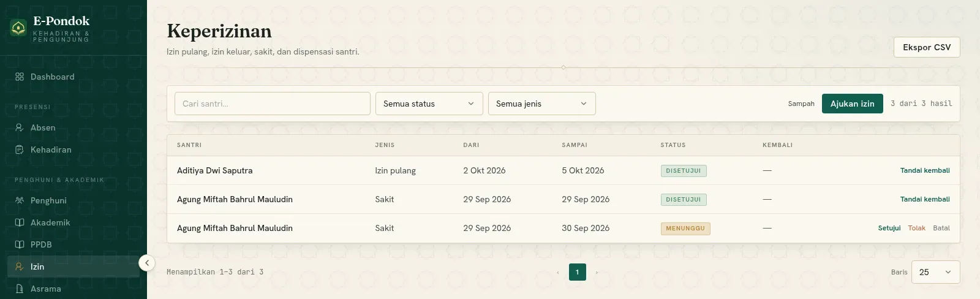The image size is (980, 299).
Task: Open the Semua jenis dropdown
Action: (542, 104)
